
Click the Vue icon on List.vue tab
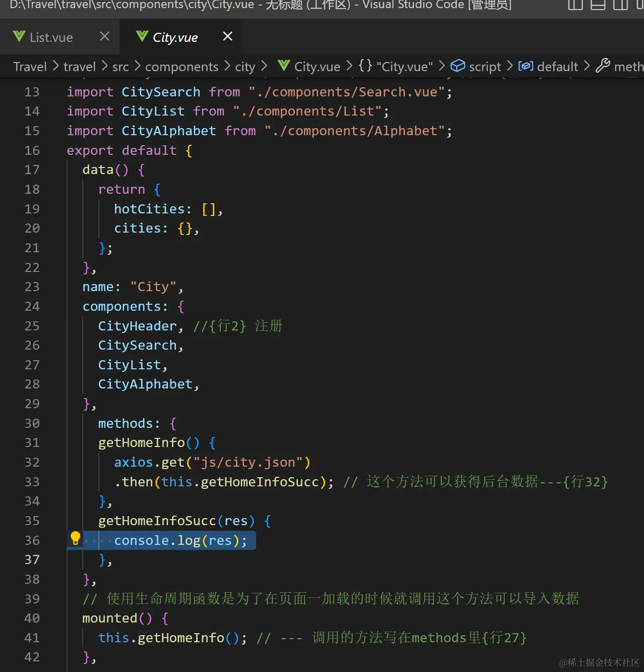point(19,36)
